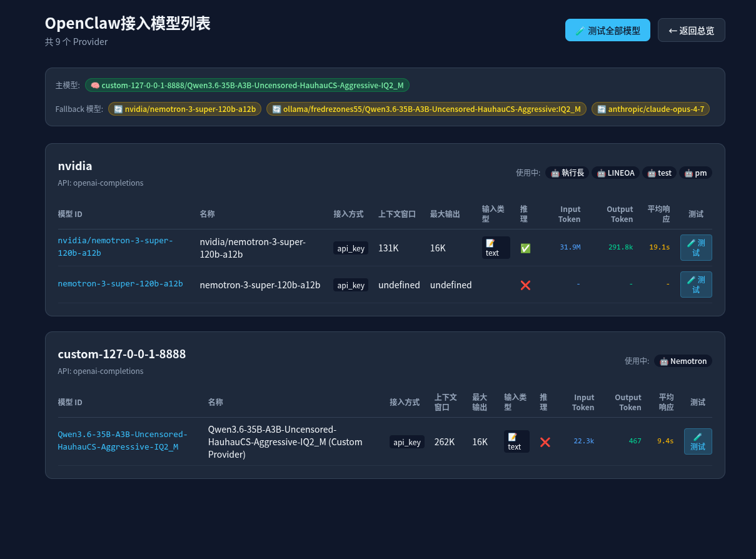This screenshot has width=756, height=559.
Task: Go back with 返回总览 button
Action: click(691, 30)
